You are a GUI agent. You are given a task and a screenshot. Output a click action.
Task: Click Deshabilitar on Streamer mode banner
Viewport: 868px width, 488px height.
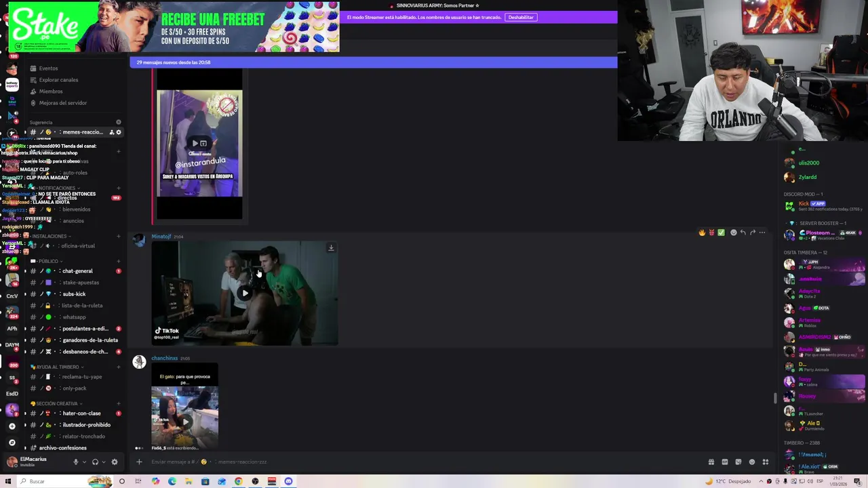(521, 17)
